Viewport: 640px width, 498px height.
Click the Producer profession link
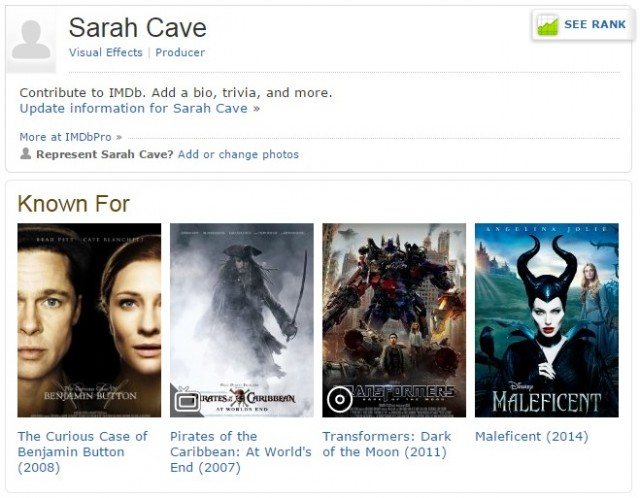point(180,53)
